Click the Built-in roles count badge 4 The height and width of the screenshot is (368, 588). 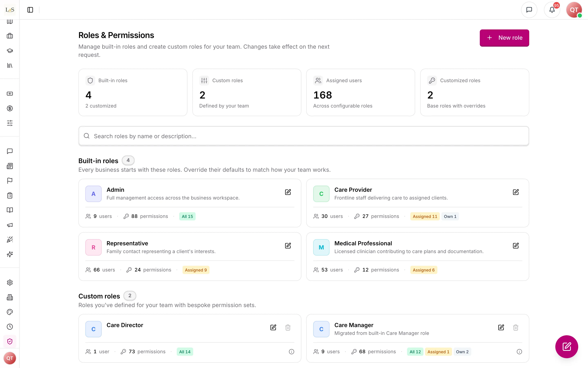click(128, 160)
